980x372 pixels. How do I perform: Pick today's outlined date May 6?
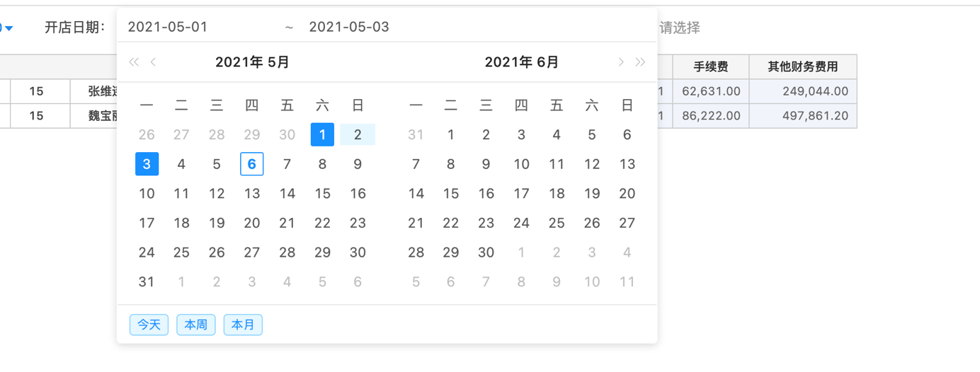[x=252, y=164]
